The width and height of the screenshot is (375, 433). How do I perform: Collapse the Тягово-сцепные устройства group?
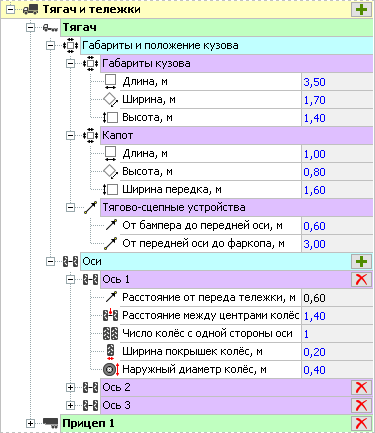pos(70,207)
